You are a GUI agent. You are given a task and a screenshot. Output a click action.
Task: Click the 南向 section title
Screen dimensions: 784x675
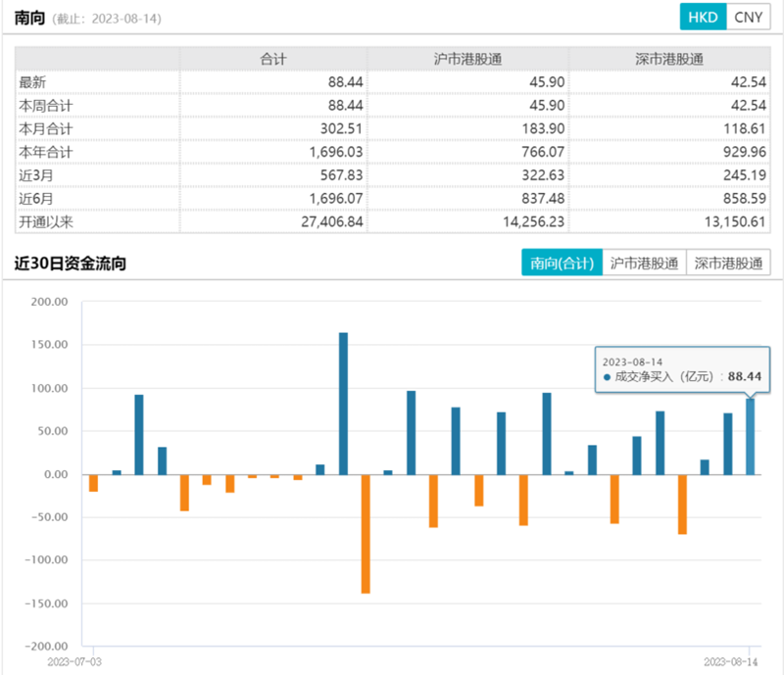click(x=29, y=18)
